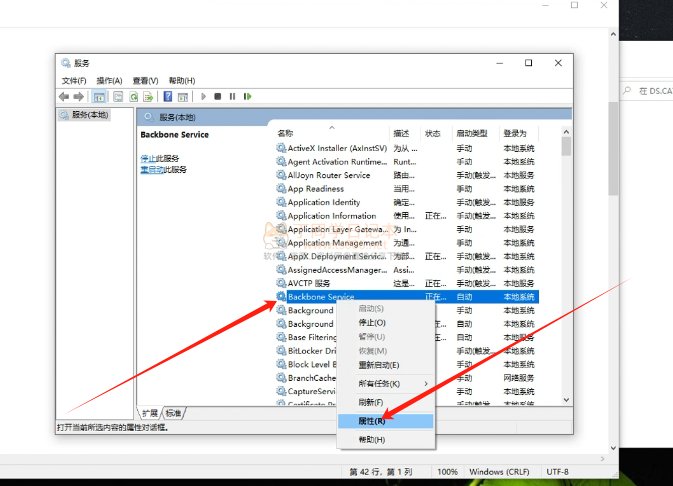The width and height of the screenshot is (673, 486).
Task: Click the toolbar Forward arrow icon
Action: pos(78,97)
